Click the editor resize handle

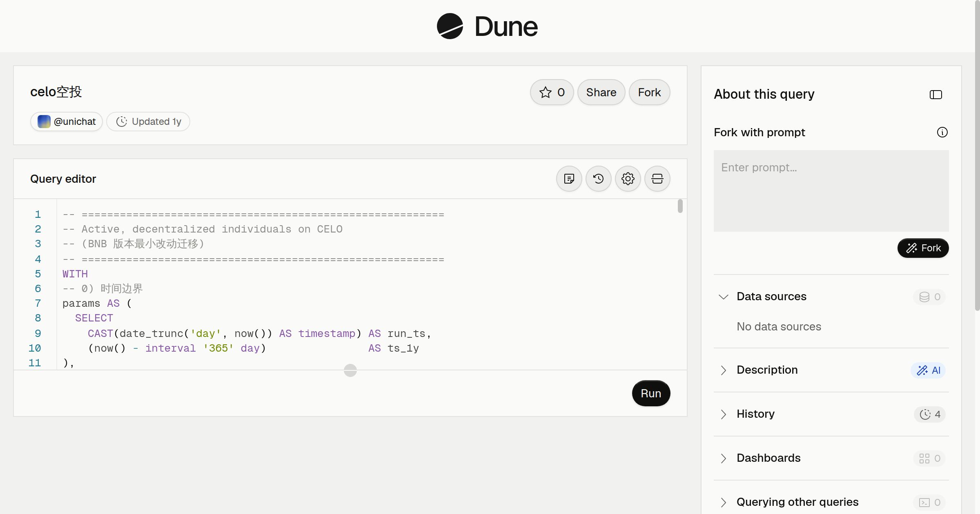click(x=350, y=370)
